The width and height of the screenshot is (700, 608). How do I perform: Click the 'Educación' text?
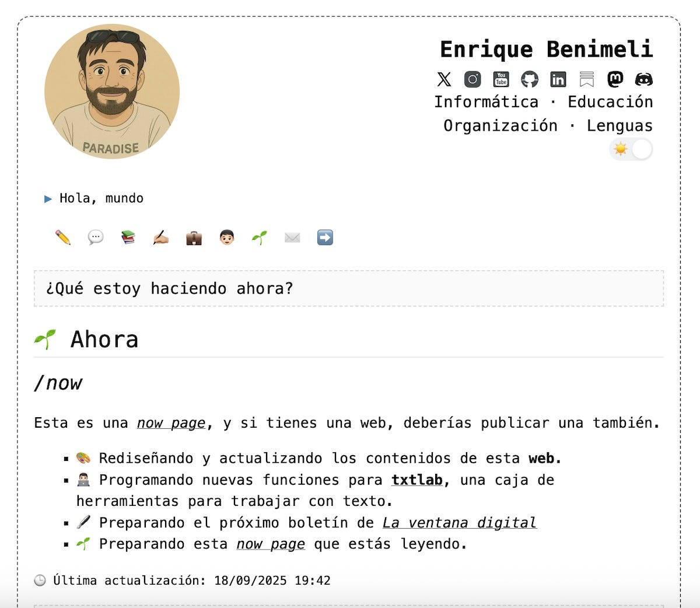(610, 102)
